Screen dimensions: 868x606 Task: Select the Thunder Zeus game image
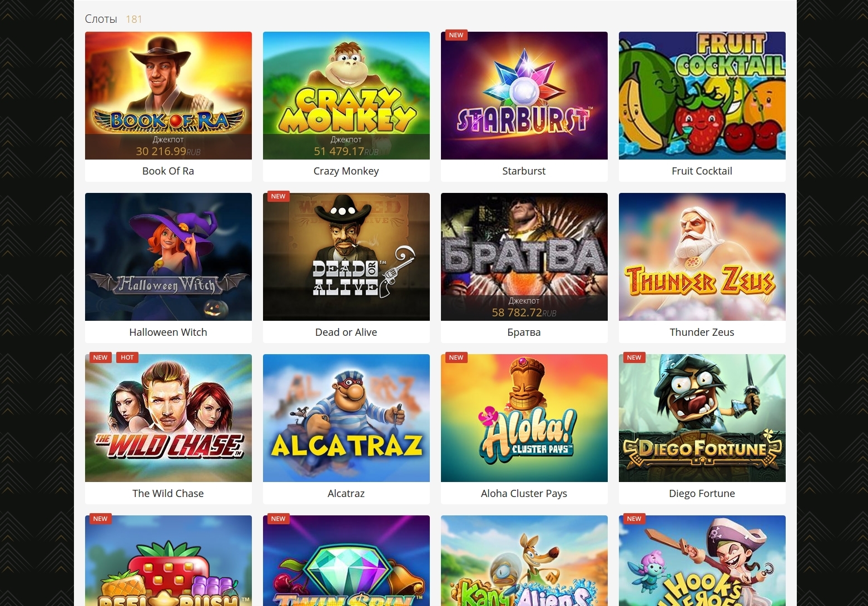702,257
